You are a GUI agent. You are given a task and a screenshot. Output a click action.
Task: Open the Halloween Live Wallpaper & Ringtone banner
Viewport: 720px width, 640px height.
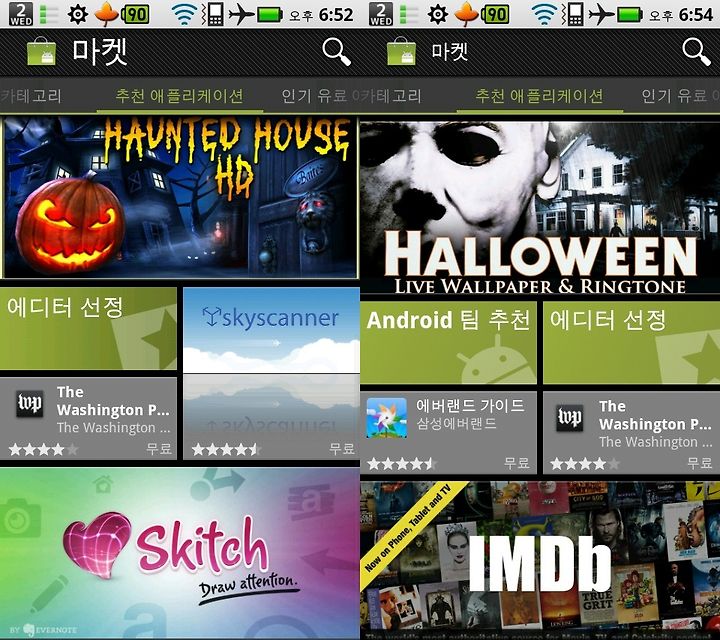(540, 208)
